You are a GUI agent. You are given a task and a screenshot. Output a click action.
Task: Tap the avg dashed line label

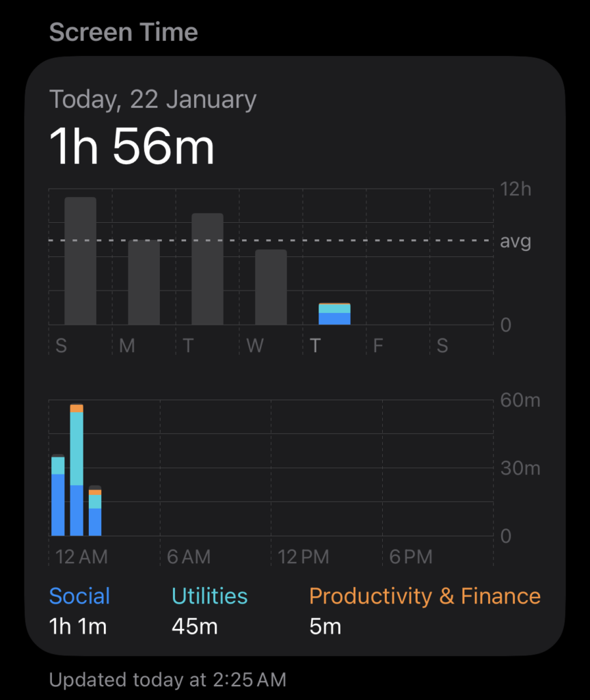click(515, 241)
